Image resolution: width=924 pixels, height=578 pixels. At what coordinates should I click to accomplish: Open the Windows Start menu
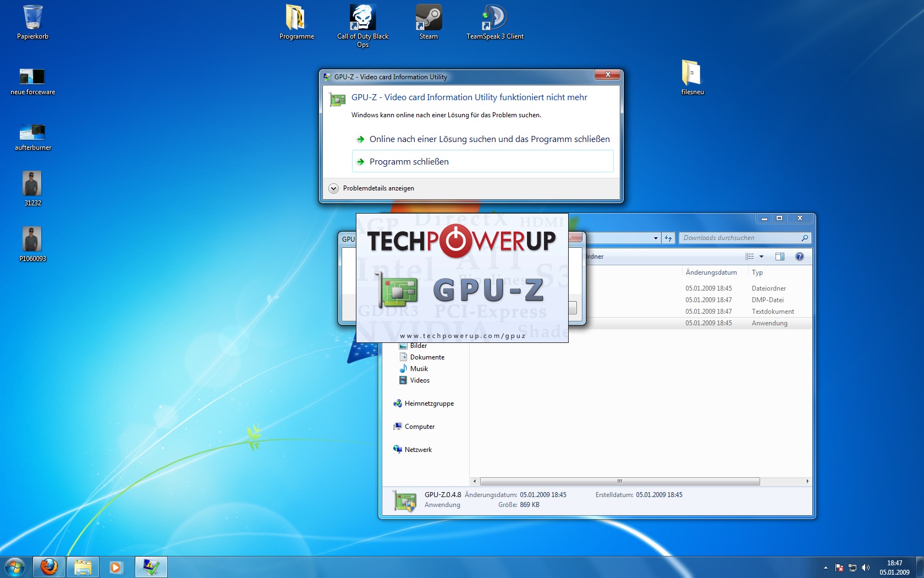pyautogui.click(x=15, y=567)
